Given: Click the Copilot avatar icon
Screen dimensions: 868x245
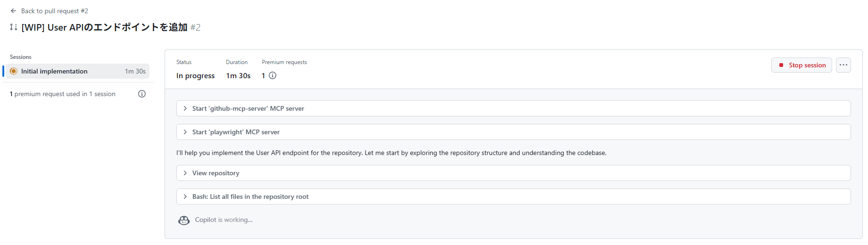Looking at the screenshot, I should [x=184, y=220].
